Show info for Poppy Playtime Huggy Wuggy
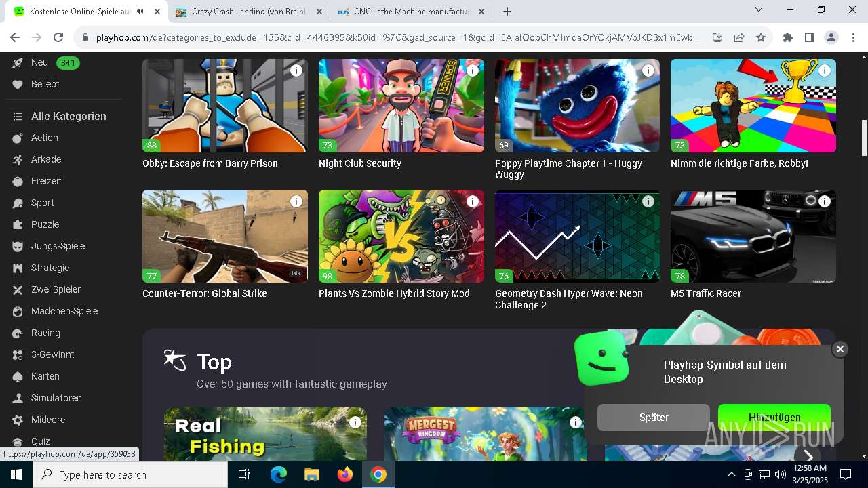The height and width of the screenshot is (488, 868). [648, 70]
